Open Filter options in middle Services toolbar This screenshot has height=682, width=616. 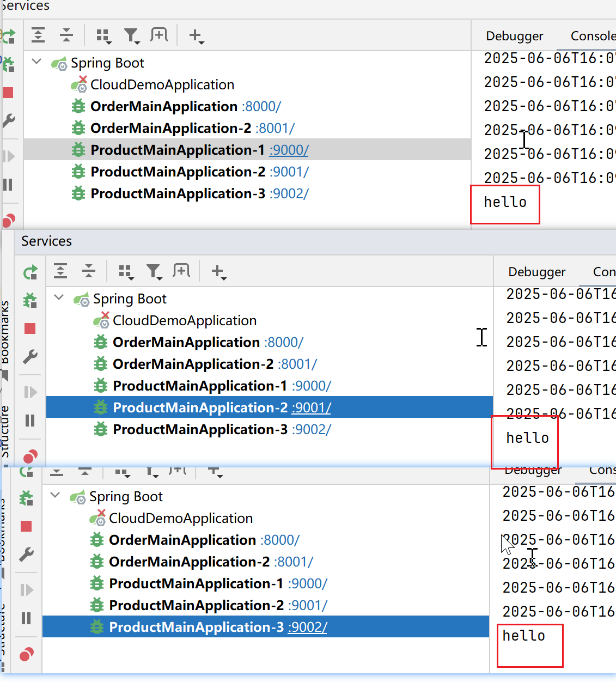pos(154,272)
